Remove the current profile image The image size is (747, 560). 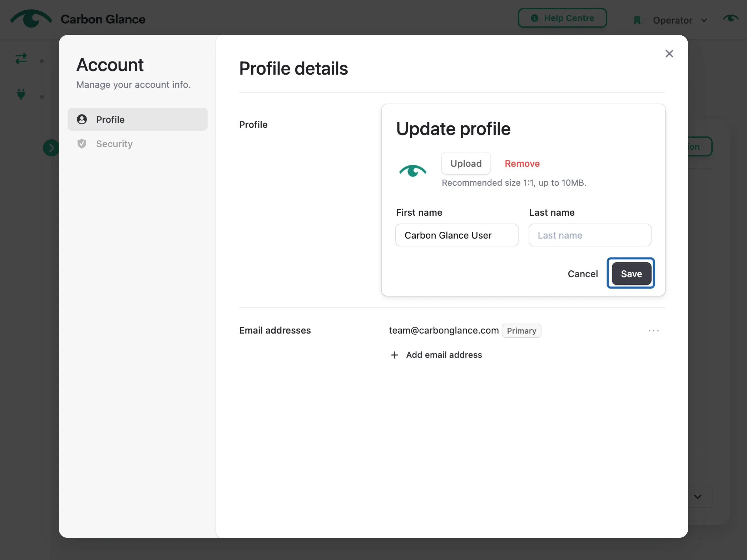[522, 164]
